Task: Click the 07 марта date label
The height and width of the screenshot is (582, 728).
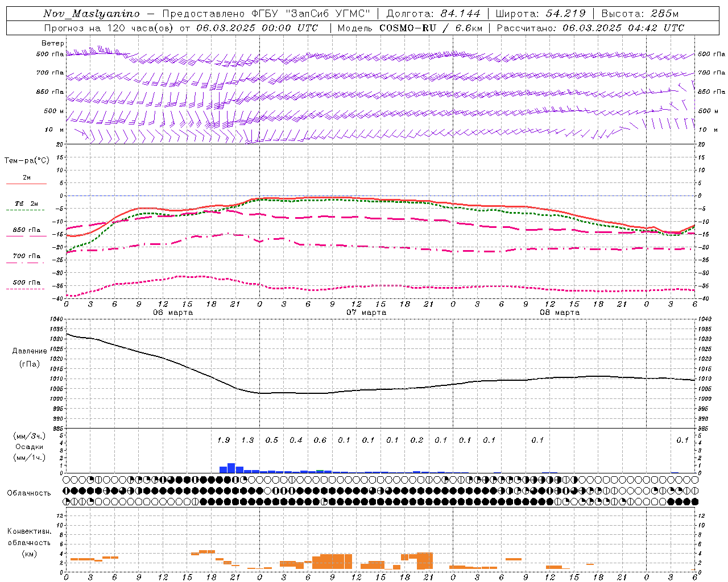Action: click(366, 313)
